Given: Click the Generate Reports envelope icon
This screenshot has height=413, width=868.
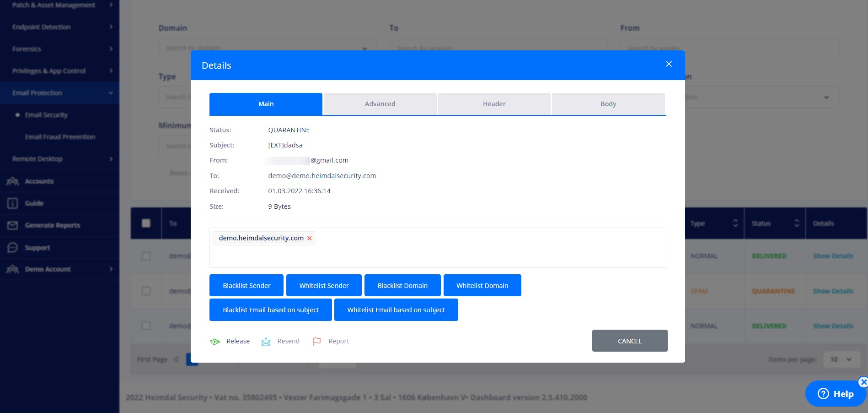Looking at the screenshot, I should pyautogui.click(x=12, y=225).
